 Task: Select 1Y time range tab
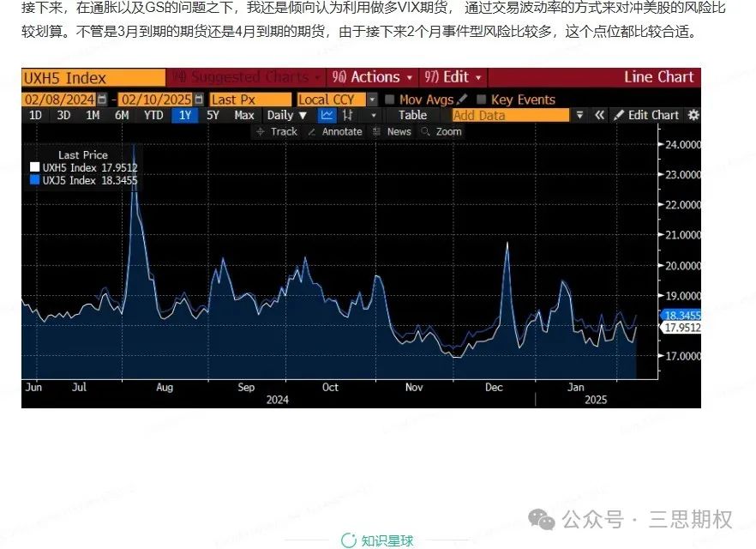click(185, 115)
